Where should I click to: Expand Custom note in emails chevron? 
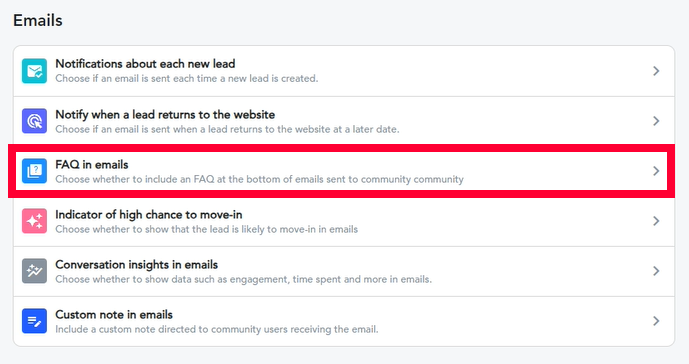click(x=656, y=321)
